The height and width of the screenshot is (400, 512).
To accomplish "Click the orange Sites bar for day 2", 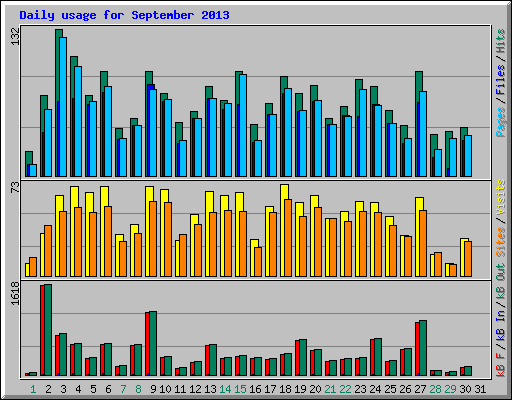I will click(x=48, y=251).
